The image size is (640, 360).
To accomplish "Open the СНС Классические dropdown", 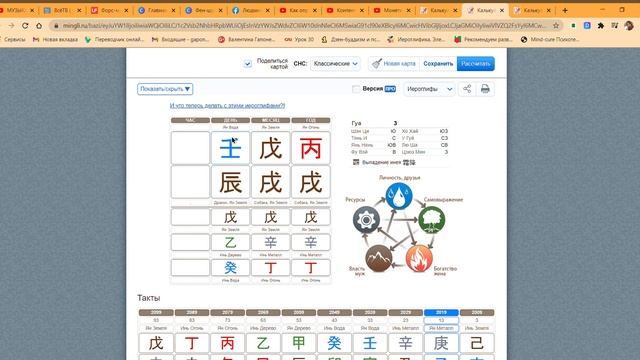I will [335, 64].
